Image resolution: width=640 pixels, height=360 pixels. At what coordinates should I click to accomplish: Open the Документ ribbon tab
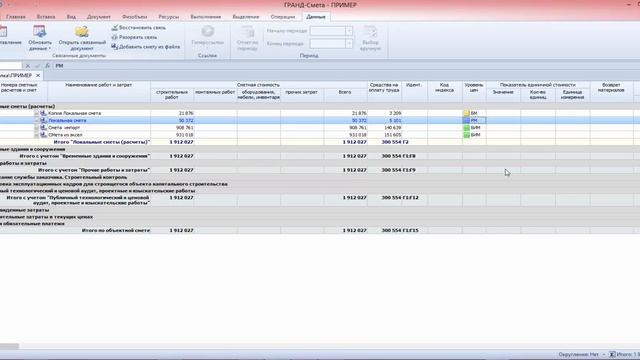(99, 17)
